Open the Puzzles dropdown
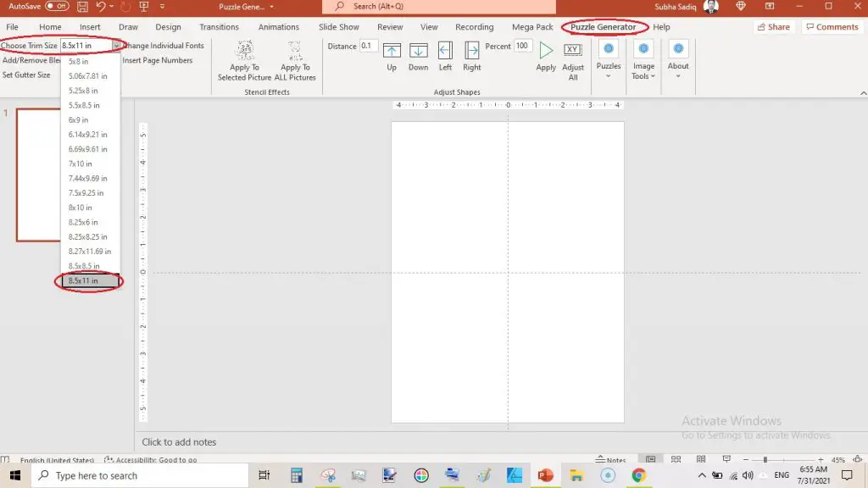 click(x=609, y=60)
